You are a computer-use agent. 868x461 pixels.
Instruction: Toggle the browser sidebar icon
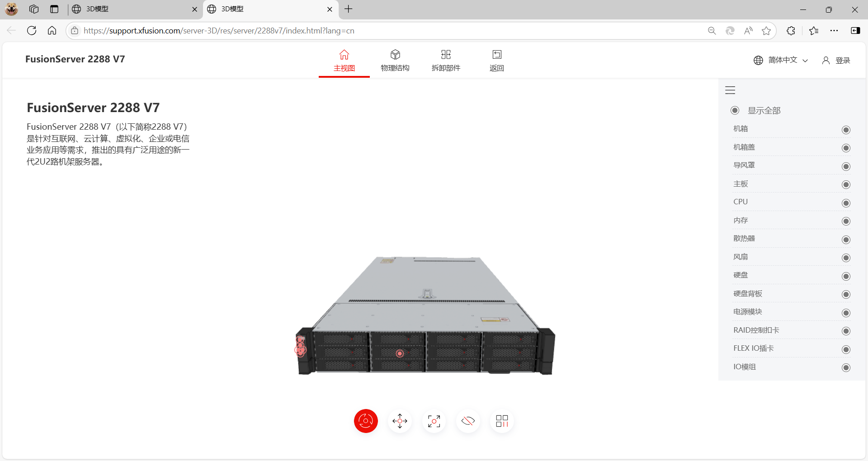pos(855,31)
